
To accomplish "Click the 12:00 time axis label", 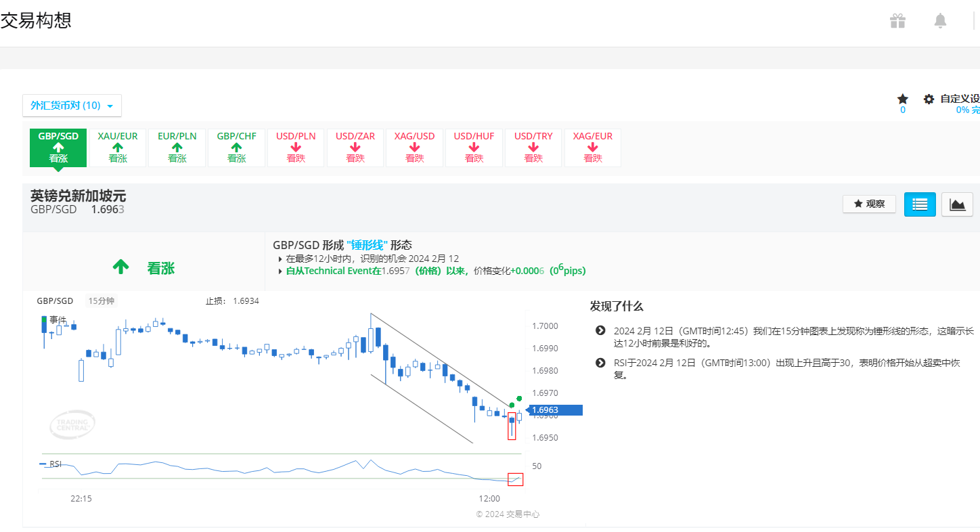I will click(489, 499).
